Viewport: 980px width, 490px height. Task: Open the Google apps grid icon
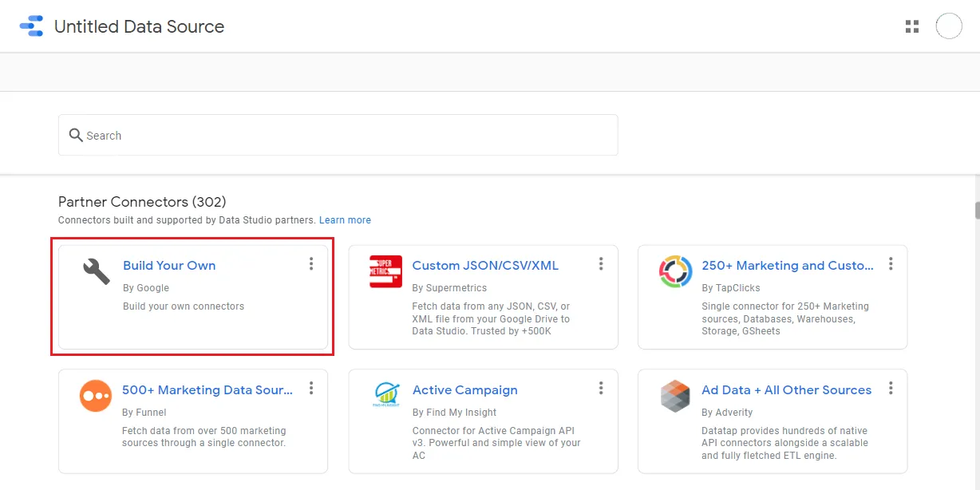tap(912, 26)
